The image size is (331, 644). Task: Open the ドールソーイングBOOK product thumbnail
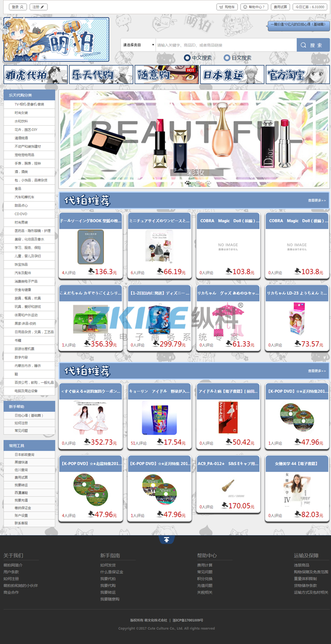click(x=91, y=247)
